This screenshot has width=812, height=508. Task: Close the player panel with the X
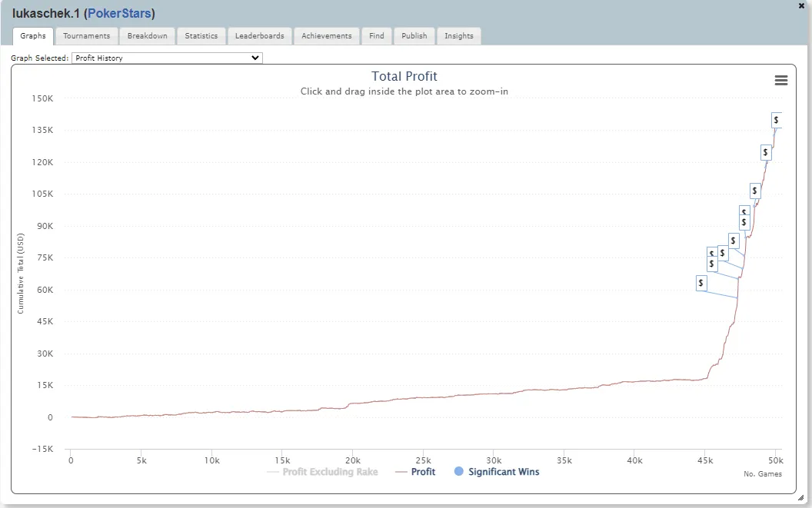point(802,6)
